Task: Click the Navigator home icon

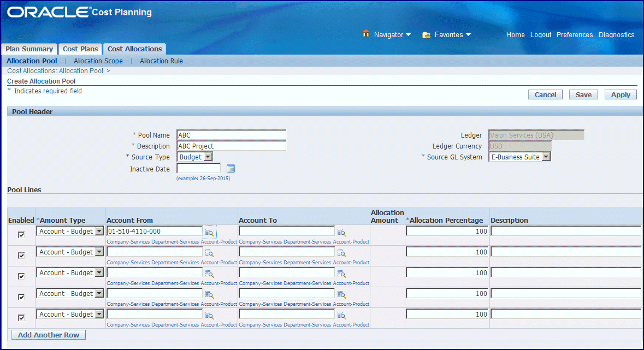Action: (x=365, y=34)
